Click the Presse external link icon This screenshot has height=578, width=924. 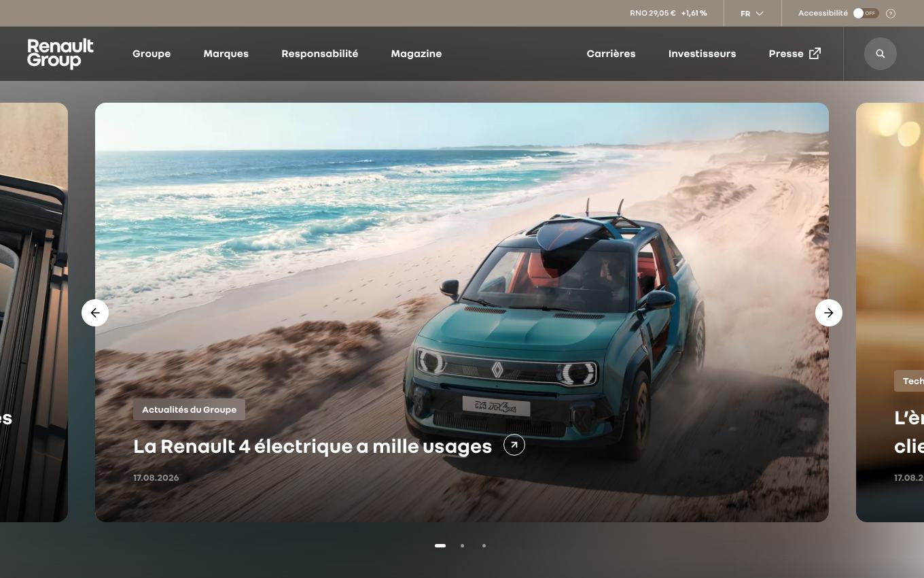point(815,53)
